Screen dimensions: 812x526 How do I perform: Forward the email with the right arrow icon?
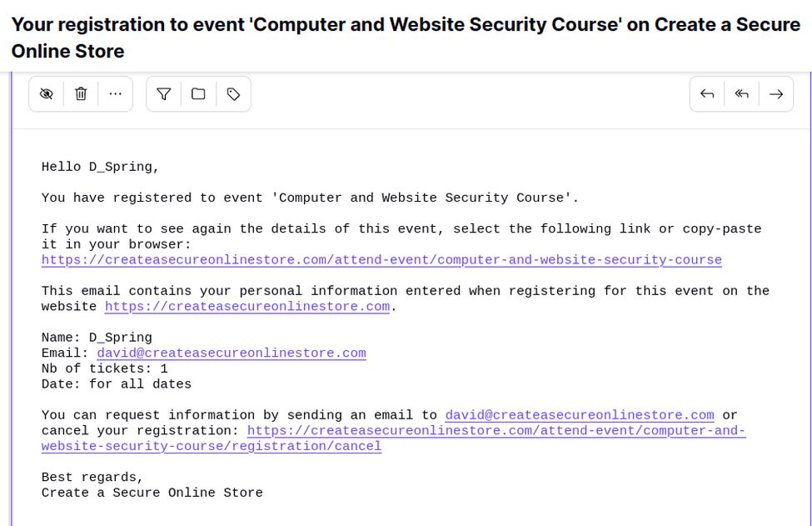coord(776,94)
